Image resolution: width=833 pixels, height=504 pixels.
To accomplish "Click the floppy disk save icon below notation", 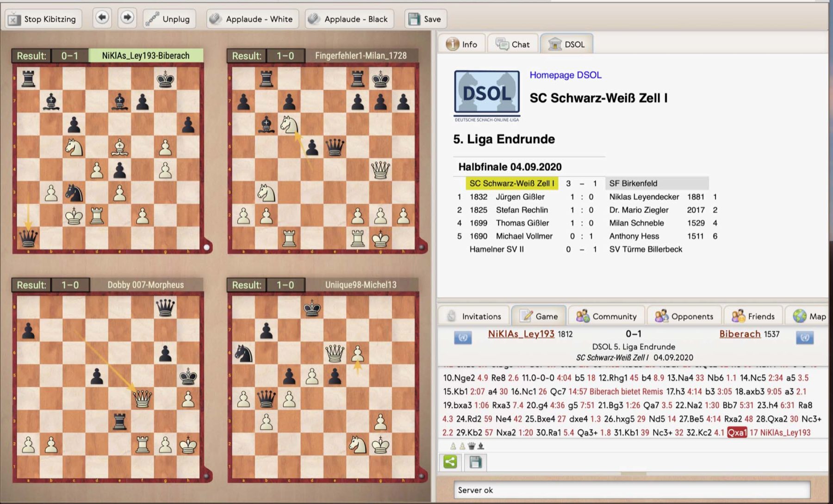I will tap(475, 462).
